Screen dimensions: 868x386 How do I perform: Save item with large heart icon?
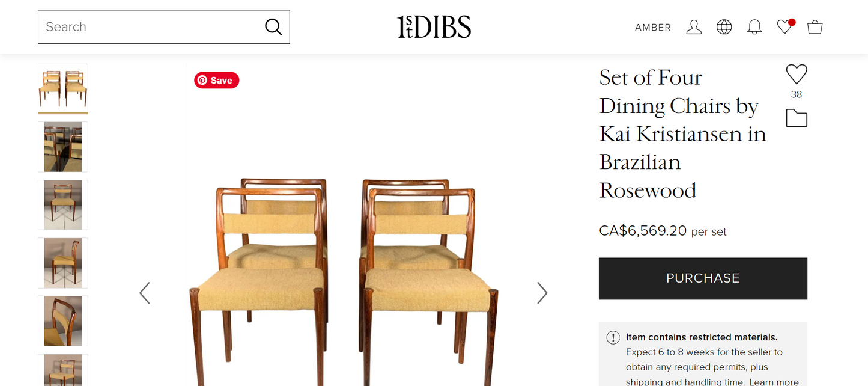797,75
